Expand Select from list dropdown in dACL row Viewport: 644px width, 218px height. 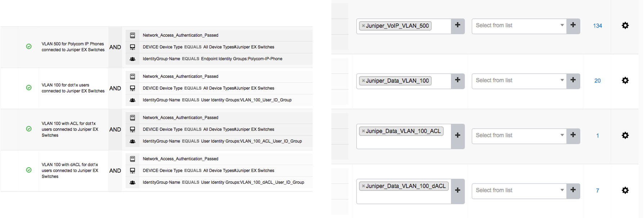[x=519, y=190]
